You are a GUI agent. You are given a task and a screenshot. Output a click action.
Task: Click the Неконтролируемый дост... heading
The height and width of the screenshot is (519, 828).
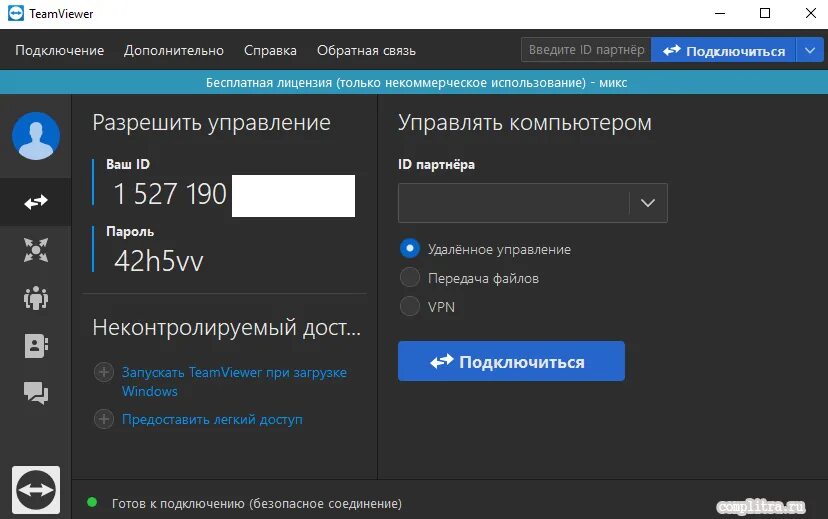[x=227, y=327]
